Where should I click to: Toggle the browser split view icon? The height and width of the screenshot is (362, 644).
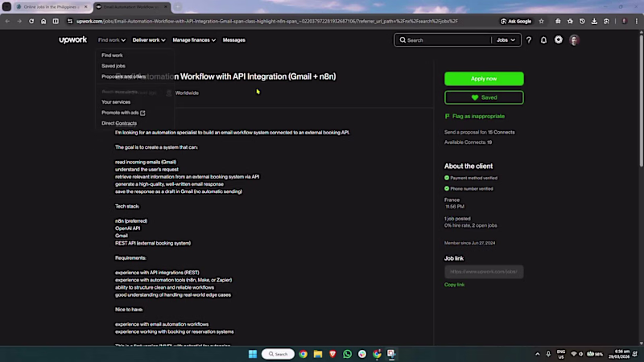tap(56, 21)
